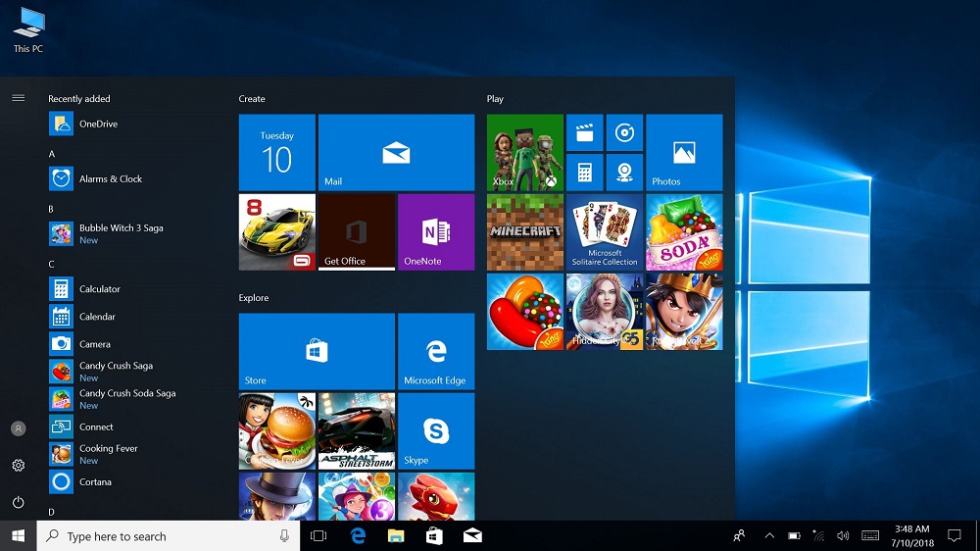Click the Create group header

(x=252, y=99)
